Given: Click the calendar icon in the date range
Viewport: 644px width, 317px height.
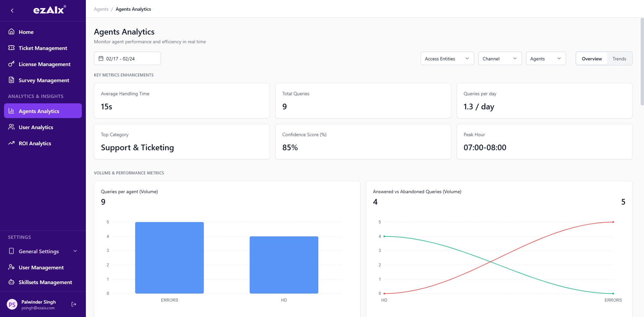Looking at the screenshot, I should click(x=101, y=58).
